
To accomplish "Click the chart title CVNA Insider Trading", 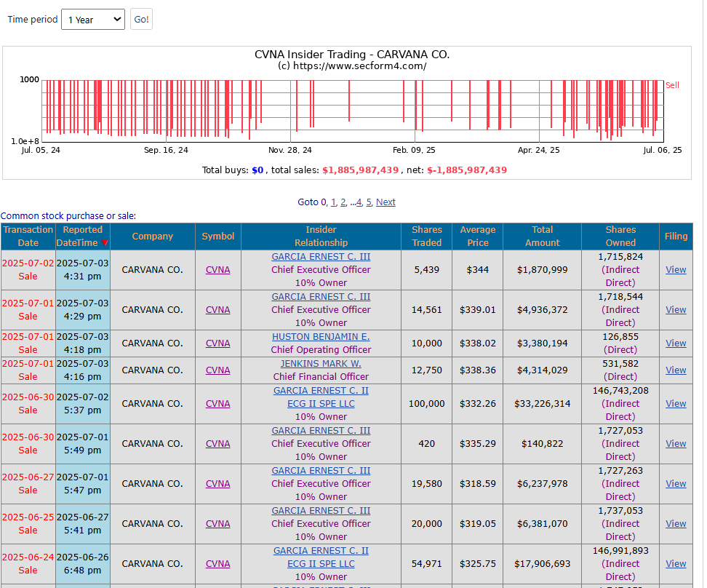I will pyautogui.click(x=352, y=55).
